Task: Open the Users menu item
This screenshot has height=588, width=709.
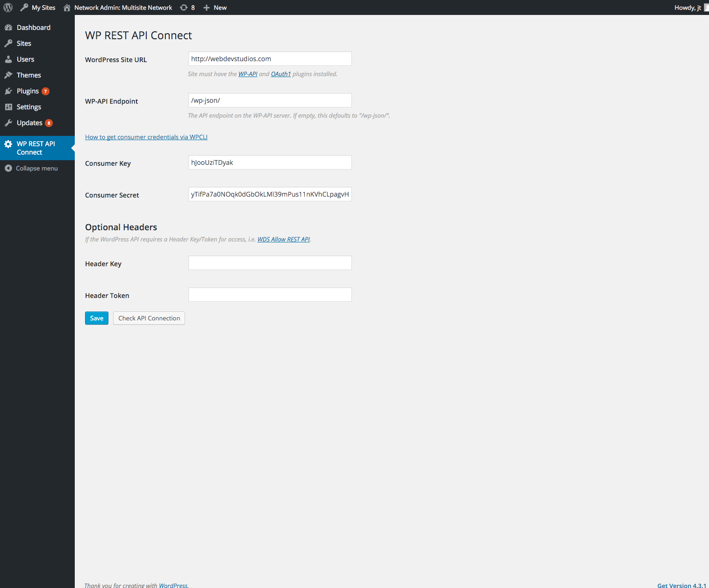Action: (x=37, y=59)
